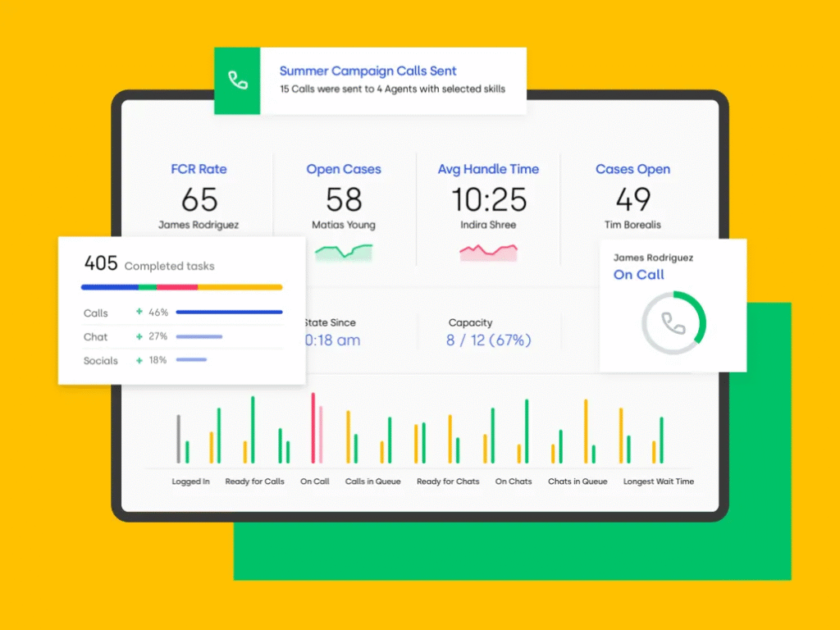Click the Cases Open heading
840x630 pixels.
(632, 169)
